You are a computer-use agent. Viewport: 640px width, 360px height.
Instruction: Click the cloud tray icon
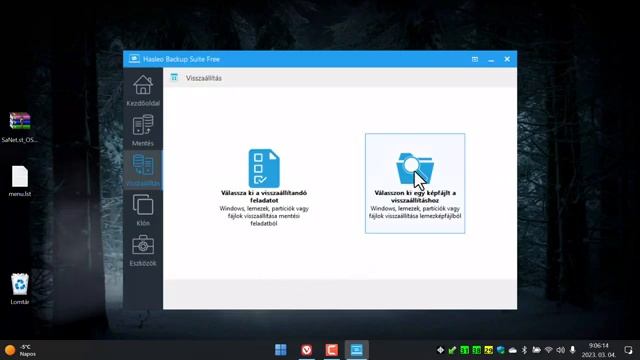coord(513,350)
